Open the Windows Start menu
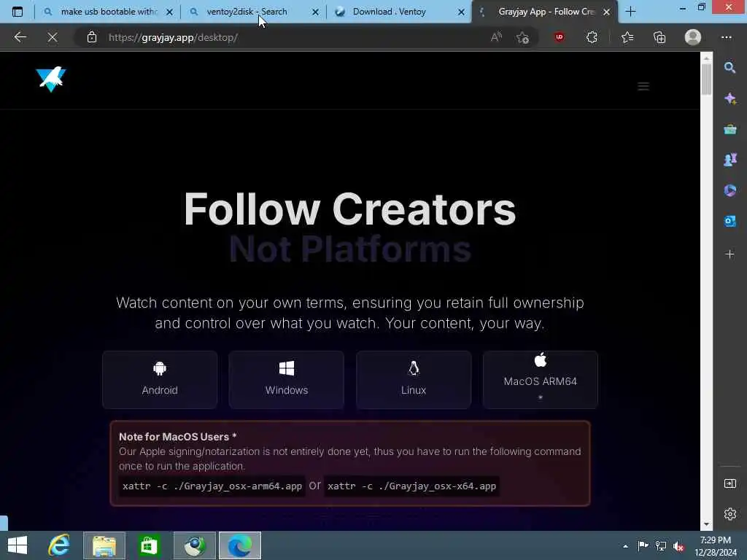Screen dimensions: 747x560 click(18, 545)
